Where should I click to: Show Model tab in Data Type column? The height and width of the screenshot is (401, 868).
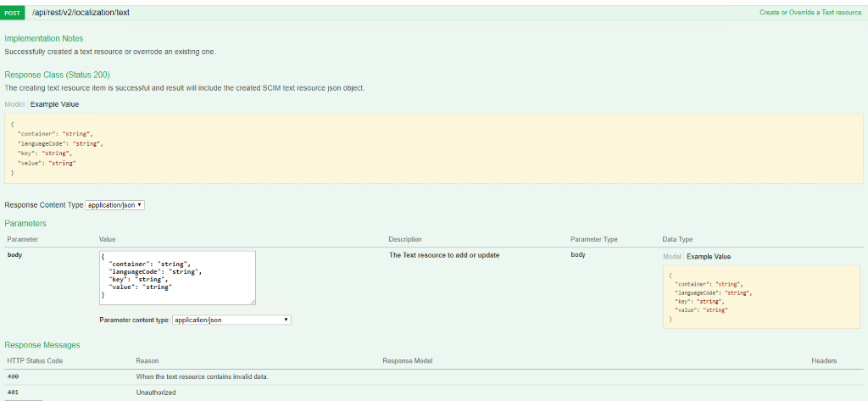[x=672, y=256]
